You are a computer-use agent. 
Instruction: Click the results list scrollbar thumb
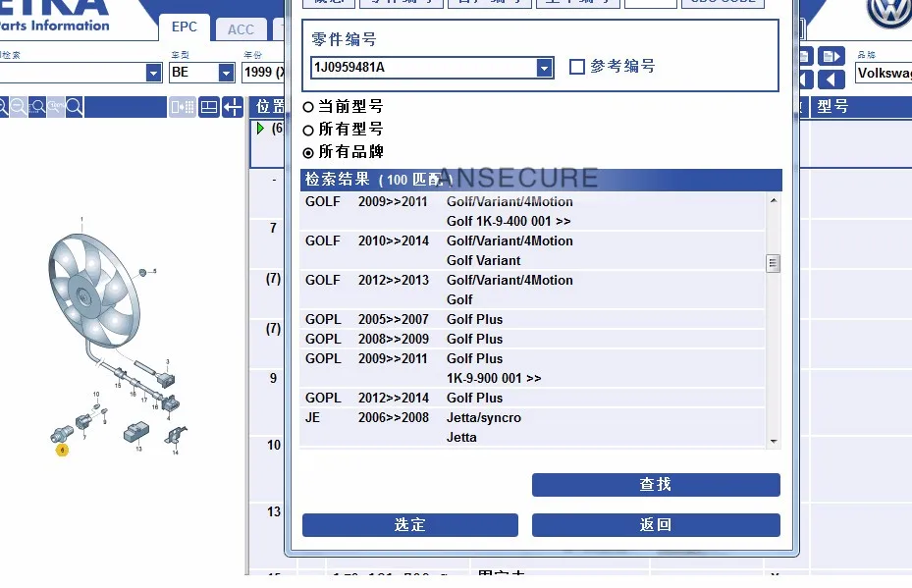pyautogui.click(x=773, y=263)
